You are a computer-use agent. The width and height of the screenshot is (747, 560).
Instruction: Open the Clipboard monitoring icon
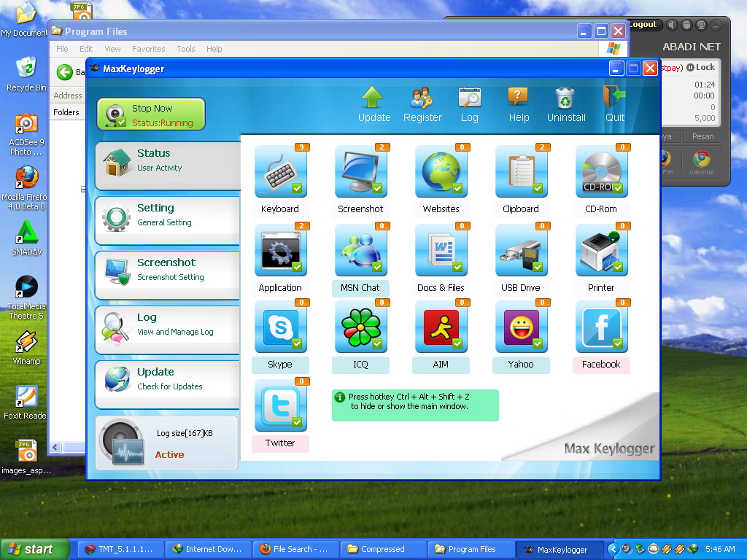(521, 171)
